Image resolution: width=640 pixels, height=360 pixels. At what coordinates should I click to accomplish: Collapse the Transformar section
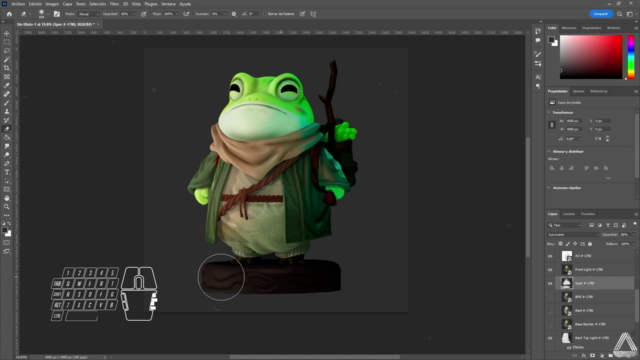click(549, 112)
